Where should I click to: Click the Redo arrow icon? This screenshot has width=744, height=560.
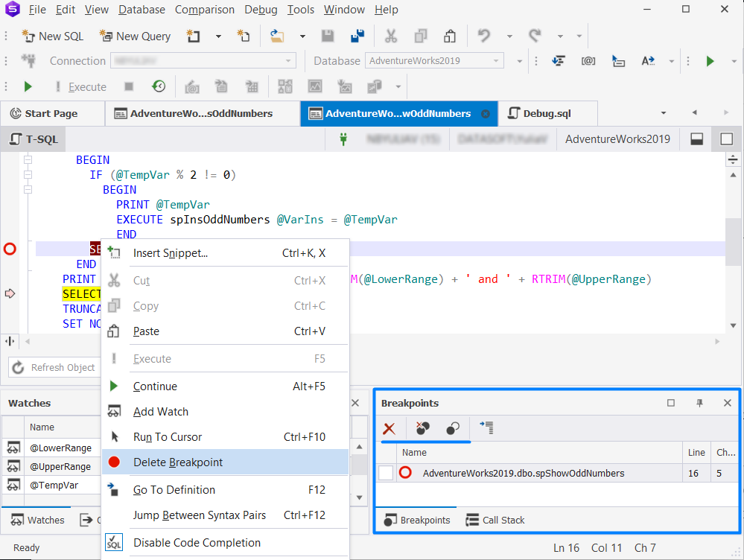pos(535,36)
